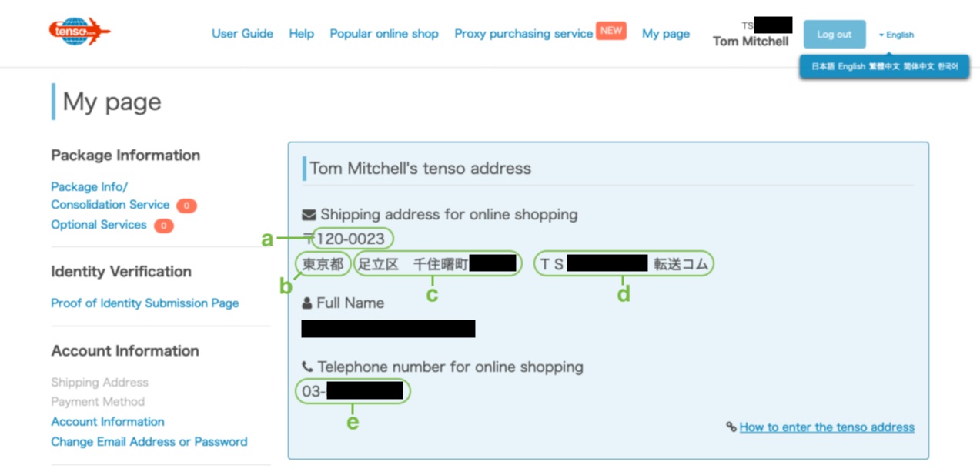Click the Optional Services count badge
The height and width of the screenshot is (472, 980).
163,226
